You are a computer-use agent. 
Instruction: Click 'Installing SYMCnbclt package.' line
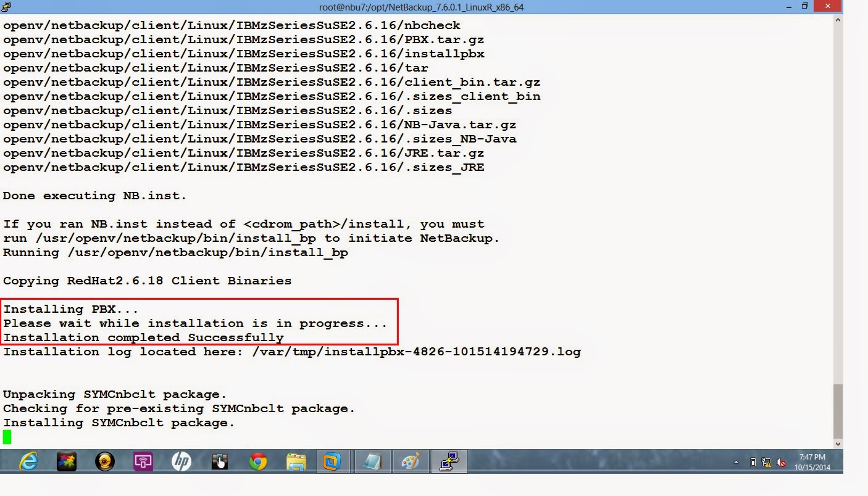pyautogui.click(x=119, y=423)
